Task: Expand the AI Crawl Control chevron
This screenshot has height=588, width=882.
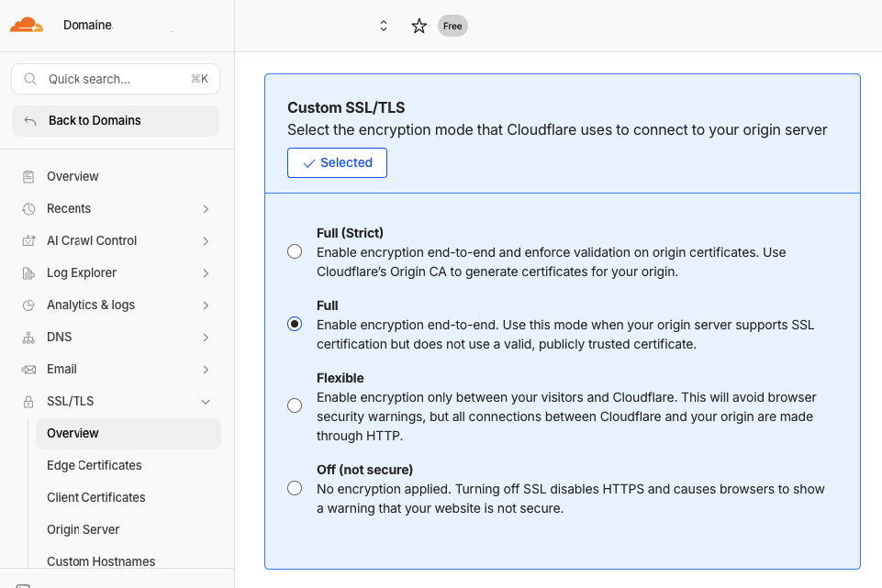Action: pos(206,241)
